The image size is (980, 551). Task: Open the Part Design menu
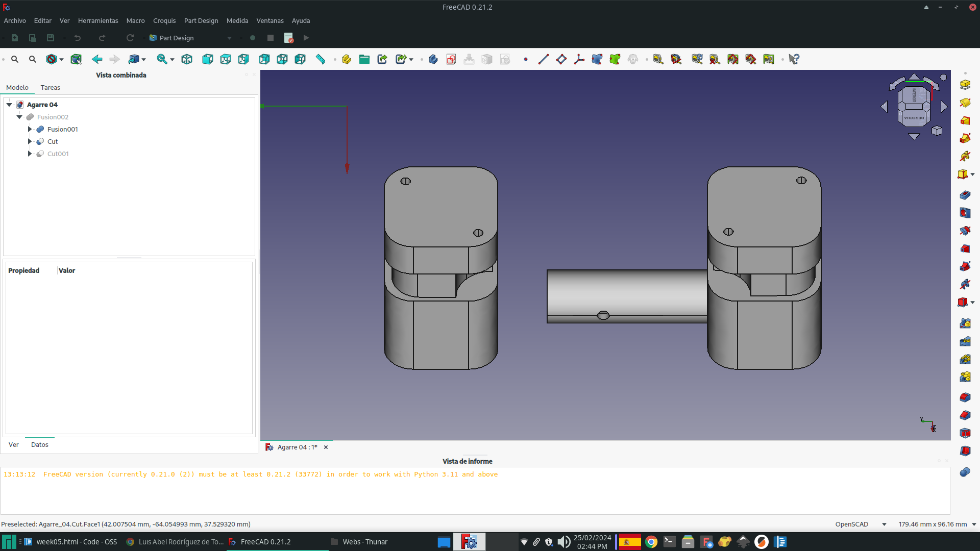[x=201, y=20]
